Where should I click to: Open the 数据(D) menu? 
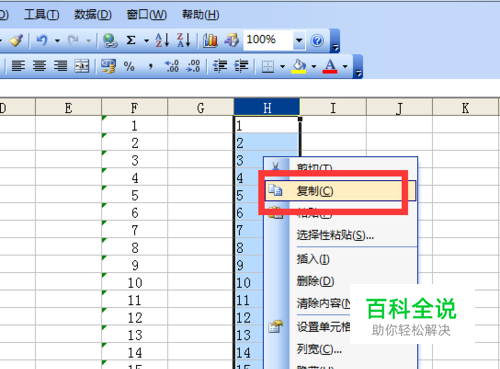pos(93,15)
